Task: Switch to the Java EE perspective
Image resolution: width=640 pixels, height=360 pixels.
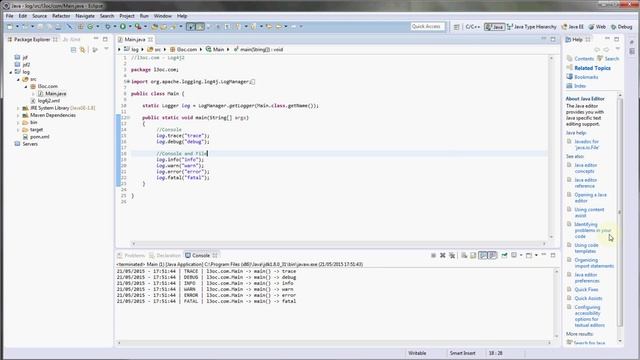Action: (573, 27)
